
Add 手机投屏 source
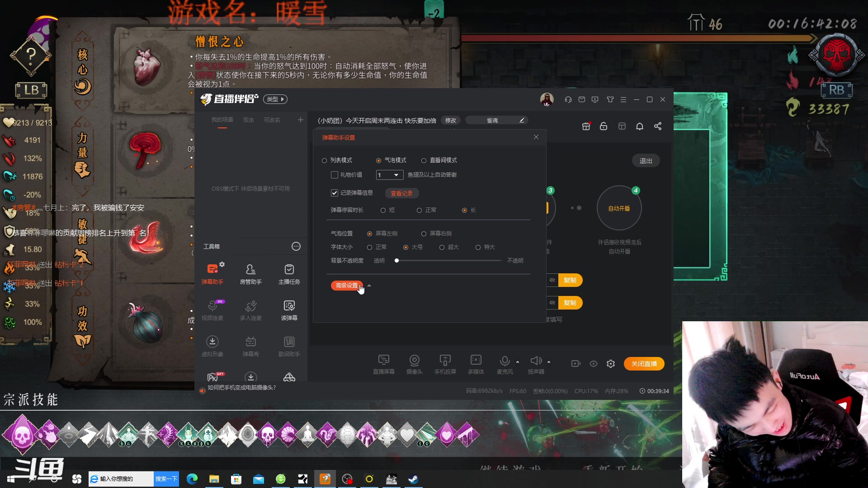click(445, 364)
